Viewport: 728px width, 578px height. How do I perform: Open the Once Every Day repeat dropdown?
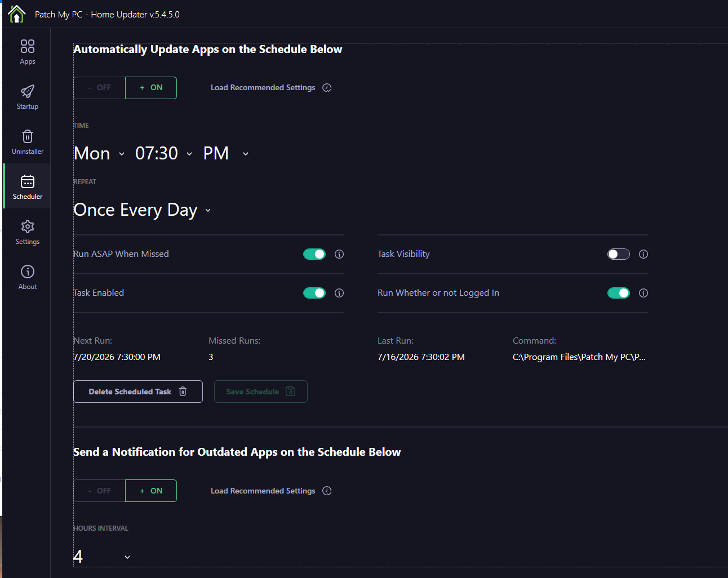tap(143, 210)
